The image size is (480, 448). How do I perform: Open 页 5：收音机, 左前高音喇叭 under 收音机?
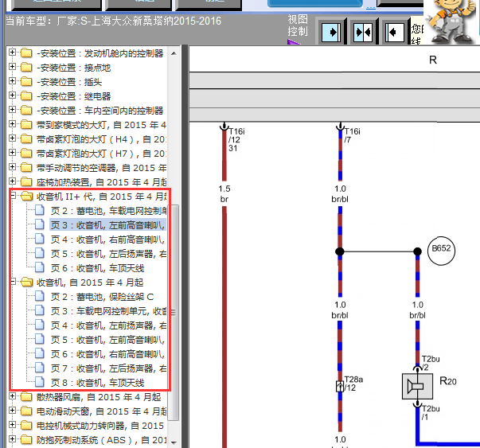[108, 340]
